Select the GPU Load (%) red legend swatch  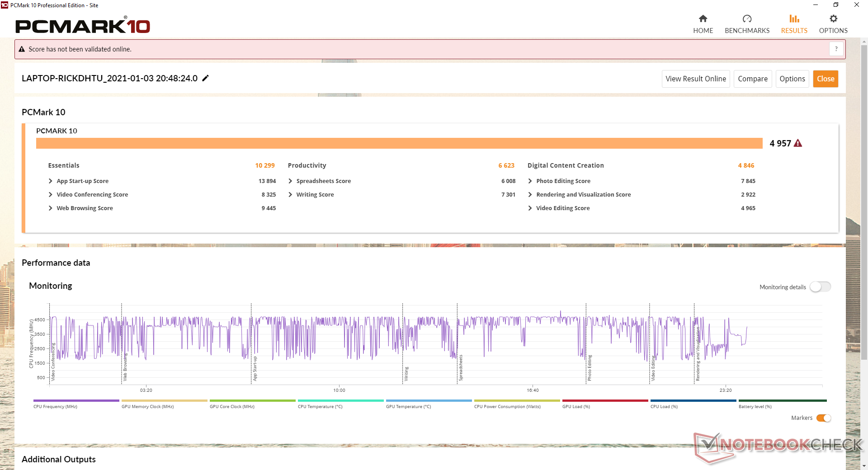[x=605, y=401]
